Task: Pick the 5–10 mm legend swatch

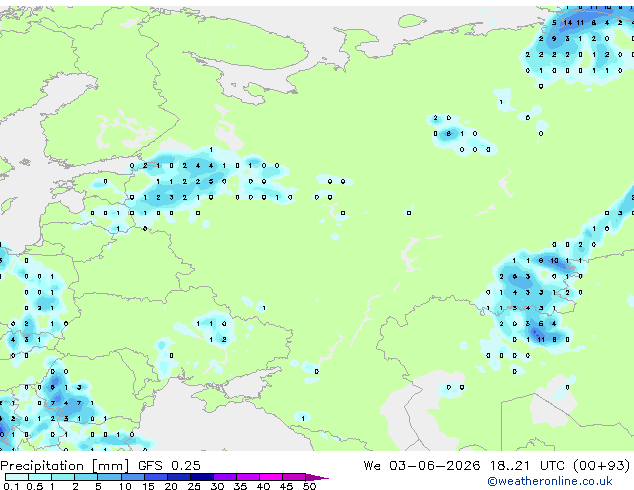Action: [109, 477]
